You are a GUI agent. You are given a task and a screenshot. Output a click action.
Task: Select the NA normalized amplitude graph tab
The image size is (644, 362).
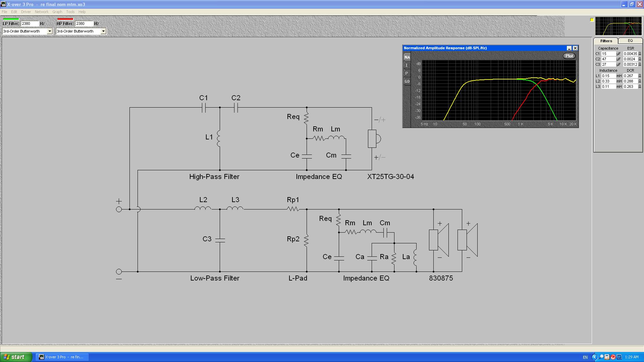407,57
